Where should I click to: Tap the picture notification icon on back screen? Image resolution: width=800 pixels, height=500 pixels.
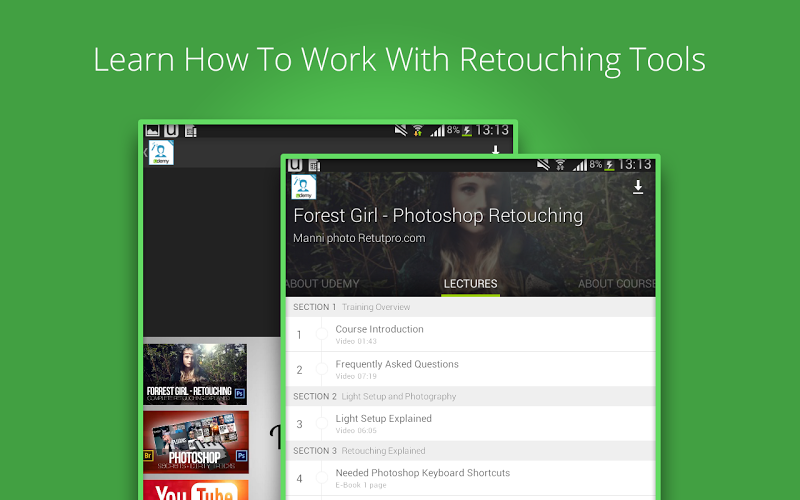152,131
